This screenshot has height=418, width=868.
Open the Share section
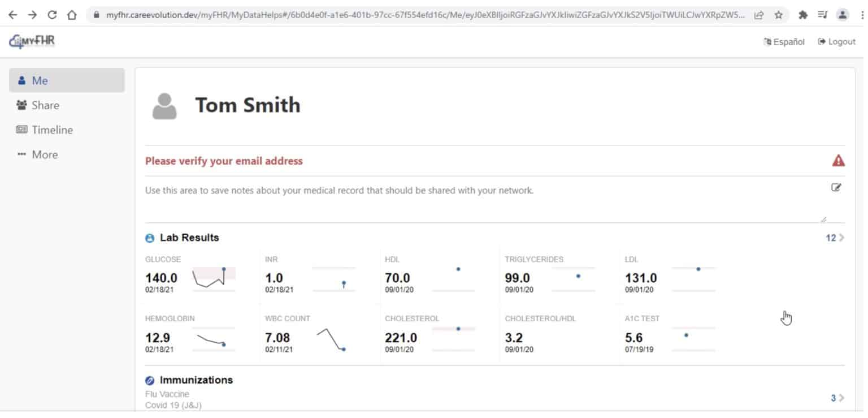click(x=45, y=105)
